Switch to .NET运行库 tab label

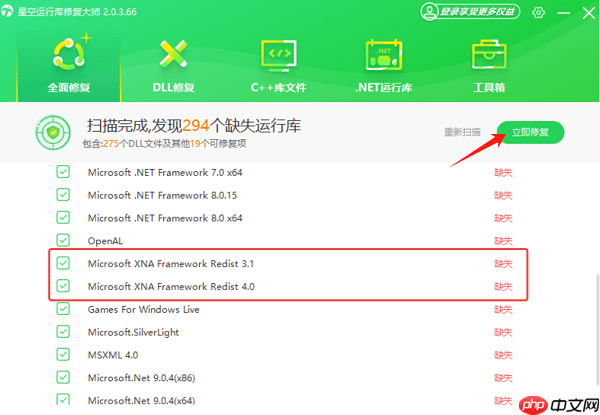tap(383, 88)
